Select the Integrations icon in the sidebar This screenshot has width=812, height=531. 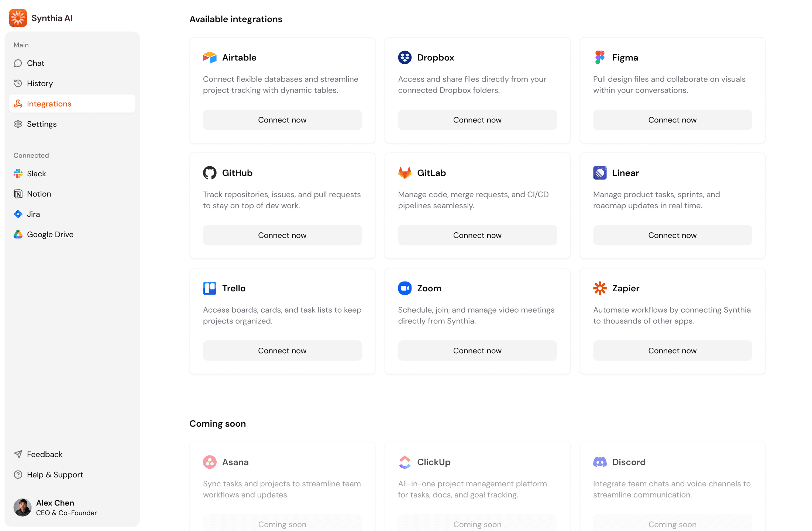coord(18,104)
